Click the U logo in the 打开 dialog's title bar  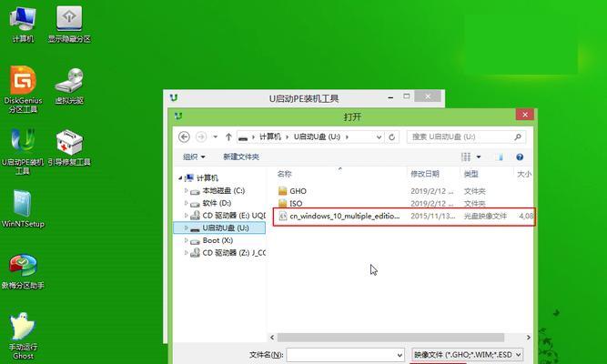(178, 116)
